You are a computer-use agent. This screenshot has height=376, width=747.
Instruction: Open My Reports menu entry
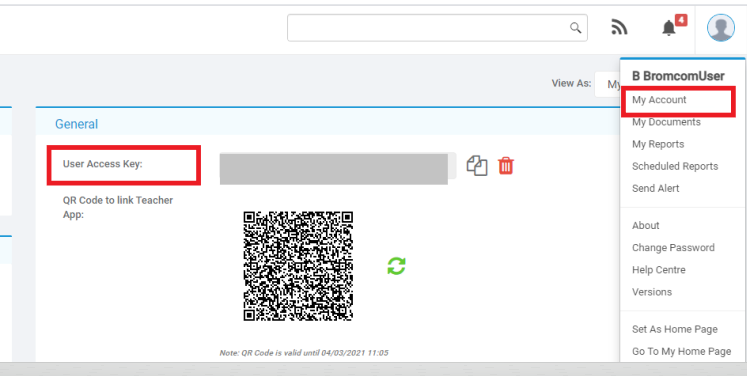[658, 144]
